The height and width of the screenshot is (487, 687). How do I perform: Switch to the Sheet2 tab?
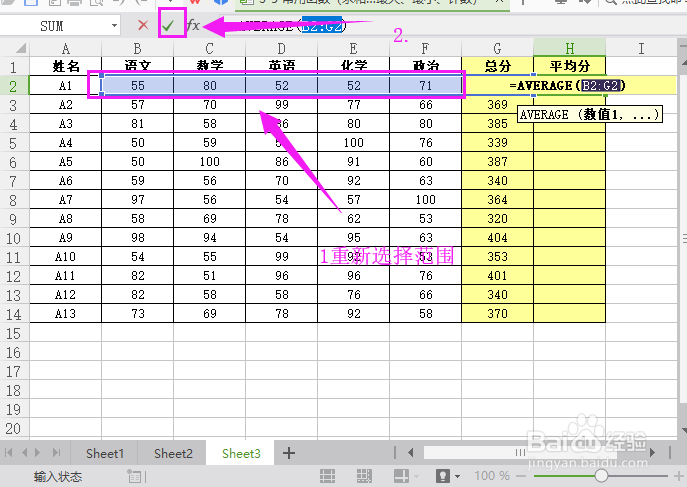[x=173, y=453]
